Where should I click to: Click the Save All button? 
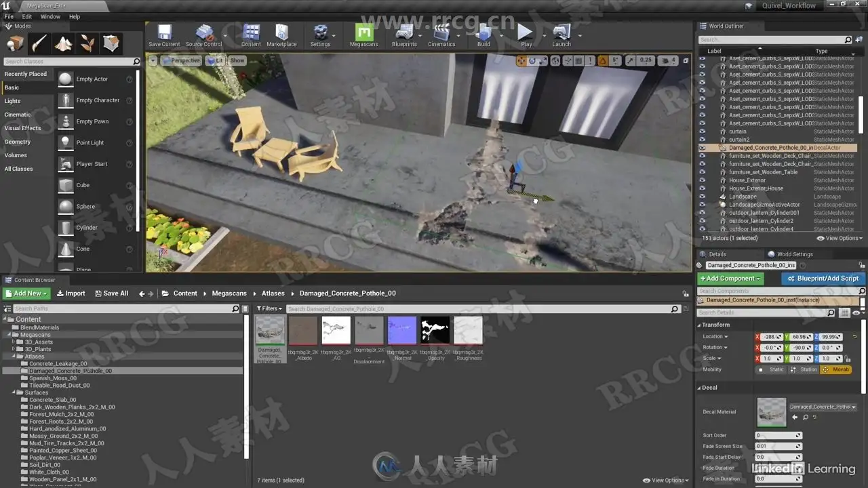pos(111,293)
